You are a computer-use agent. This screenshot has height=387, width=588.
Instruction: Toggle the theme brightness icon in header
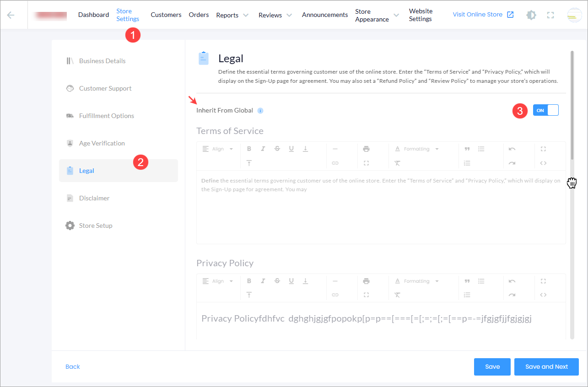click(x=531, y=15)
